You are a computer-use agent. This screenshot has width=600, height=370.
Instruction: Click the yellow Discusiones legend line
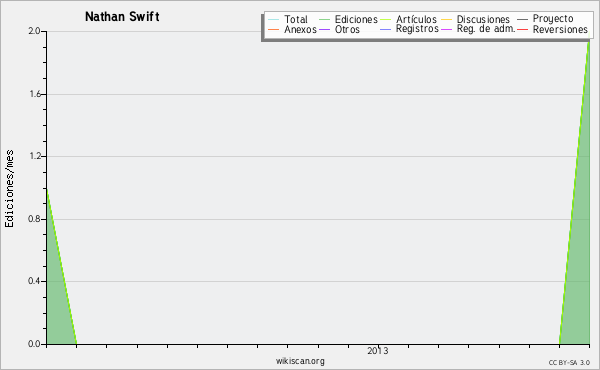447,20
